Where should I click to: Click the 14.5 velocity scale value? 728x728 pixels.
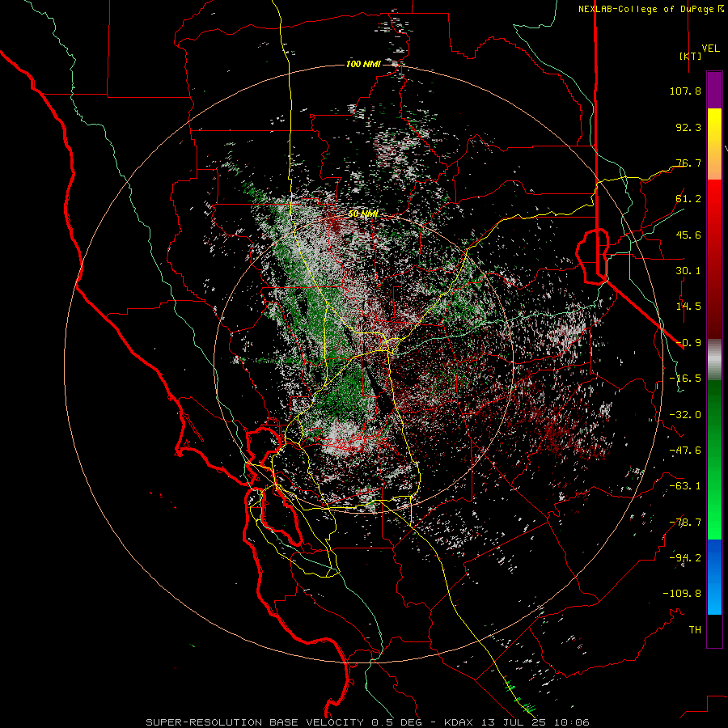[688, 307]
